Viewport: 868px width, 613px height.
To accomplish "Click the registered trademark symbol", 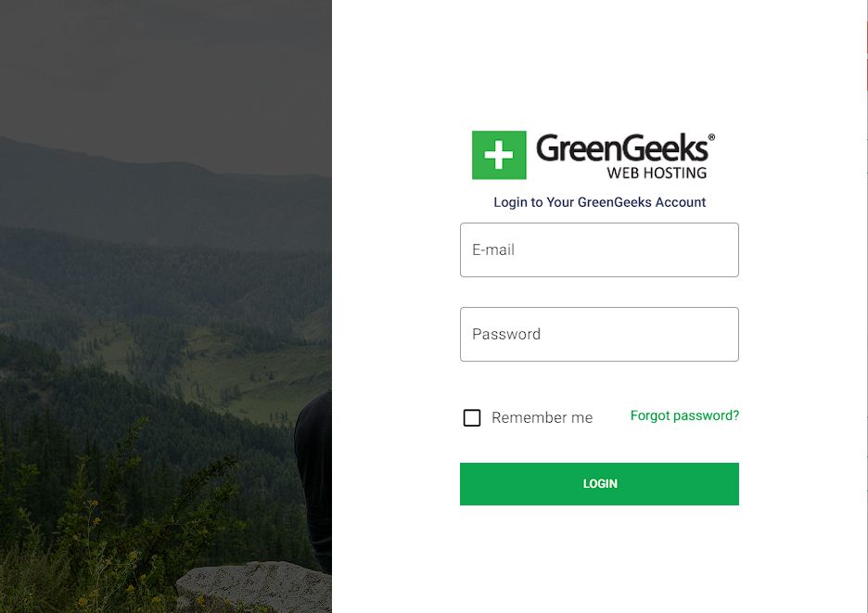I will click(711, 136).
